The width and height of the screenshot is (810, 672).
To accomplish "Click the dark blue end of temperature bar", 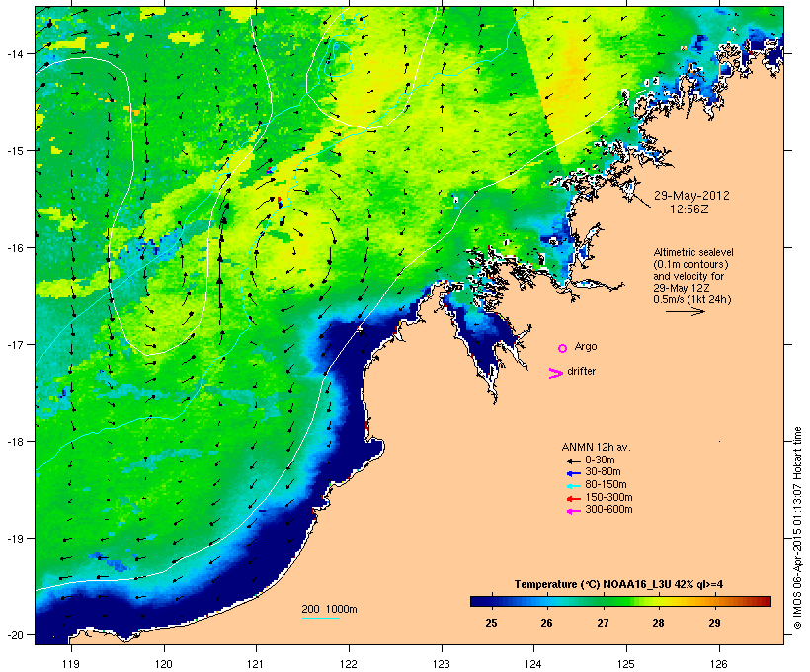I will [475, 601].
